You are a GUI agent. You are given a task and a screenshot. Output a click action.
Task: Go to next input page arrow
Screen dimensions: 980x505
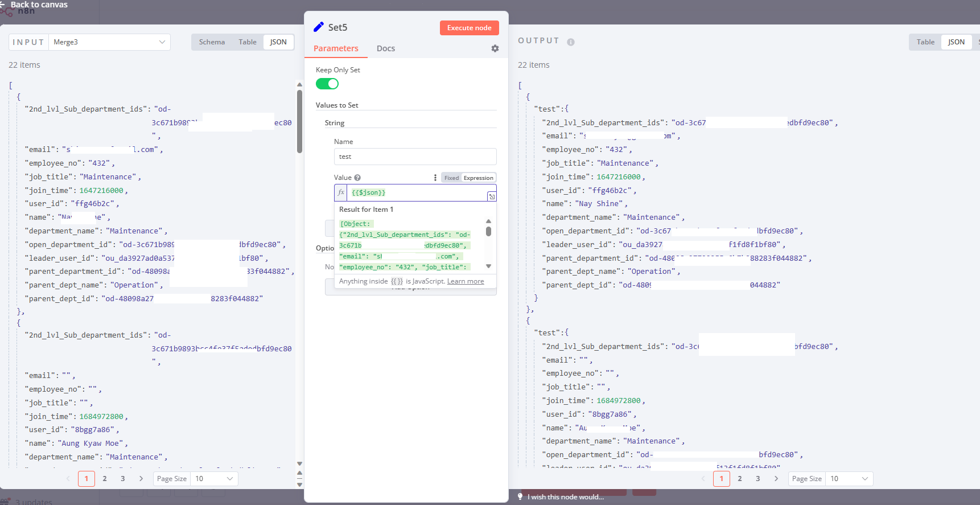(x=141, y=479)
